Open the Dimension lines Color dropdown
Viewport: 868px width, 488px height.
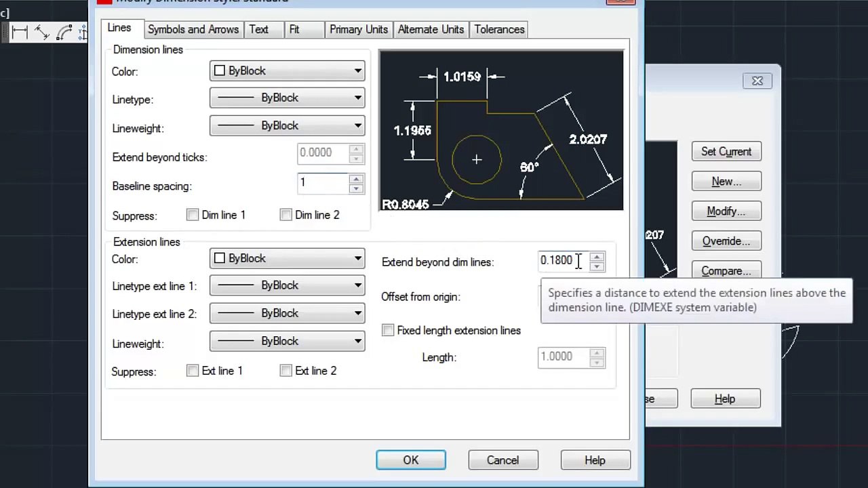tap(288, 71)
